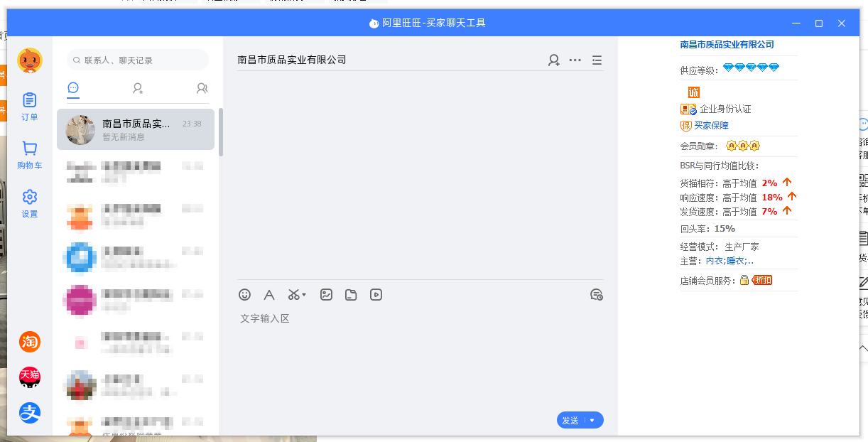Launch the Alipay 支 shortcut icon

[29, 413]
